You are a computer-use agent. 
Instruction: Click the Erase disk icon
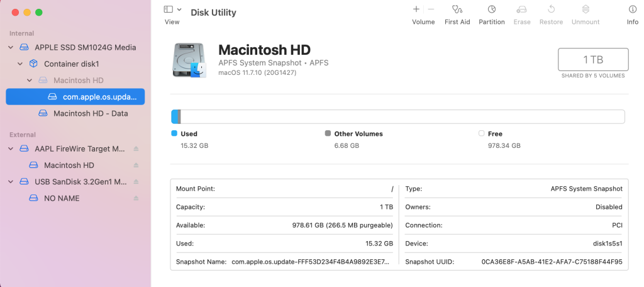[x=521, y=9]
